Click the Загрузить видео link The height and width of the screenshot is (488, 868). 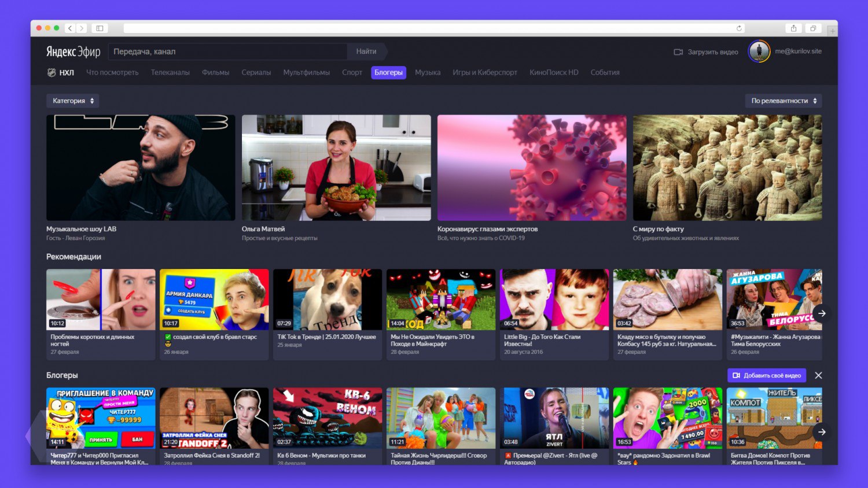(x=713, y=52)
